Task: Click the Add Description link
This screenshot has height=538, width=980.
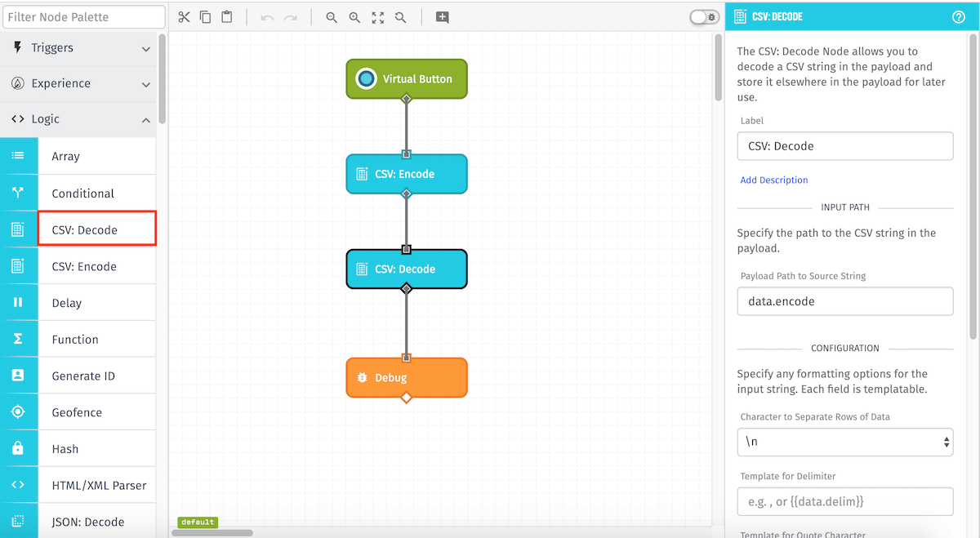Action: [774, 180]
